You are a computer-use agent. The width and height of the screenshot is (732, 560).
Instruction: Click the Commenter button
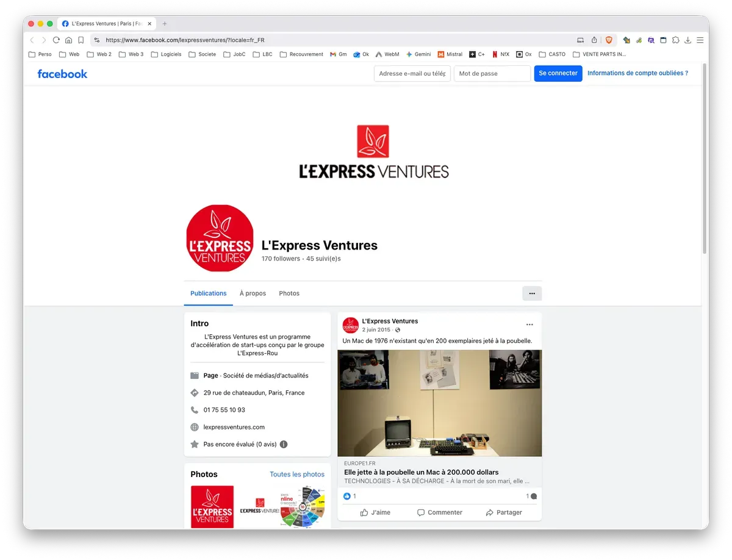(439, 512)
